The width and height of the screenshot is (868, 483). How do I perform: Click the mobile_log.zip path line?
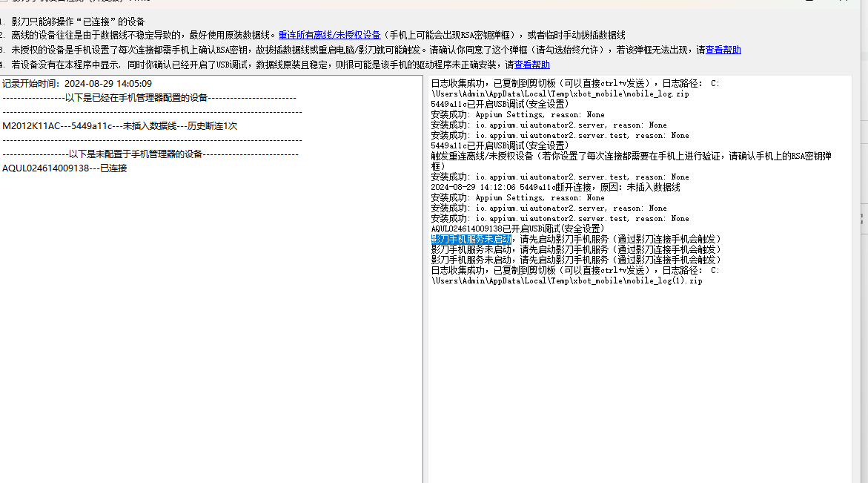(x=560, y=94)
